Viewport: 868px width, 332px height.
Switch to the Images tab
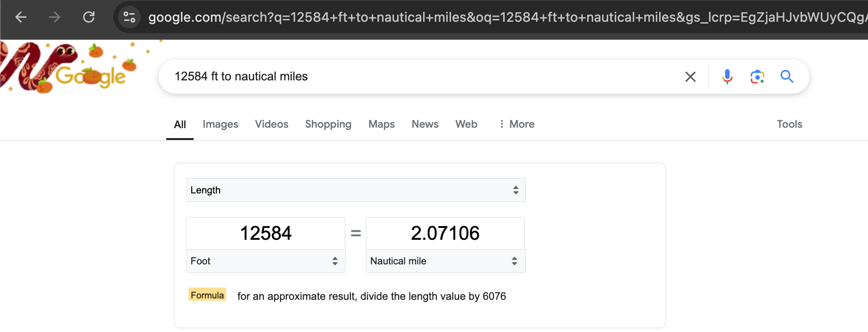(x=221, y=124)
